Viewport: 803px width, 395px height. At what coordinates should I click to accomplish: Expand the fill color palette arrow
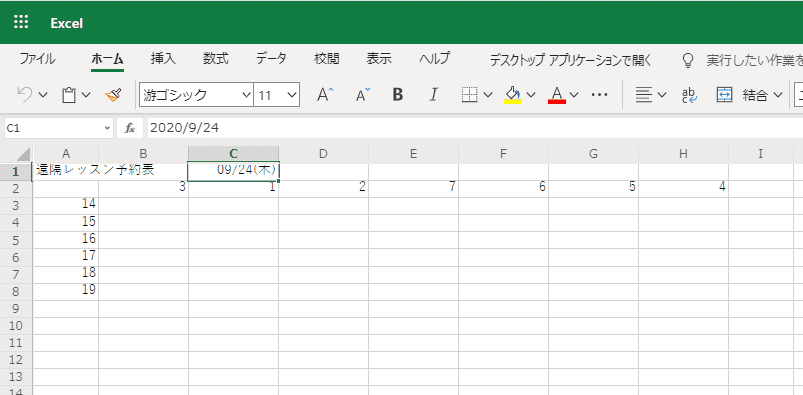tap(531, 95)
